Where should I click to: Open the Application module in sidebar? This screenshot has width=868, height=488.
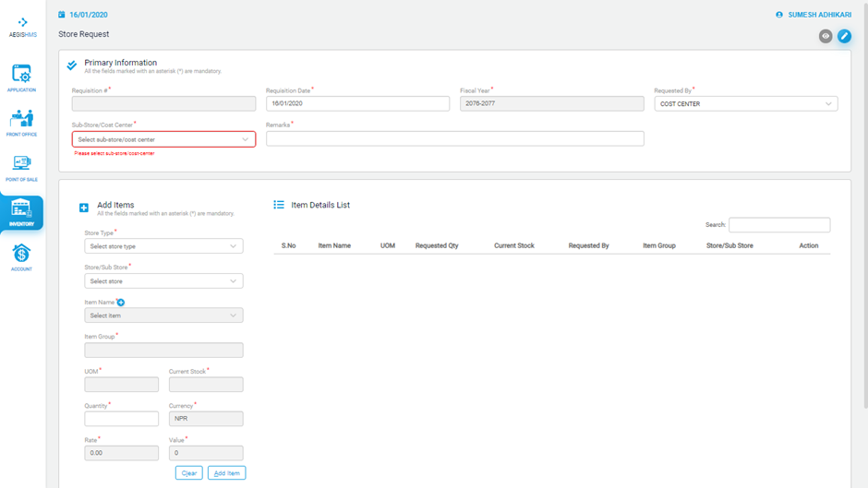(x=21, y=77)
